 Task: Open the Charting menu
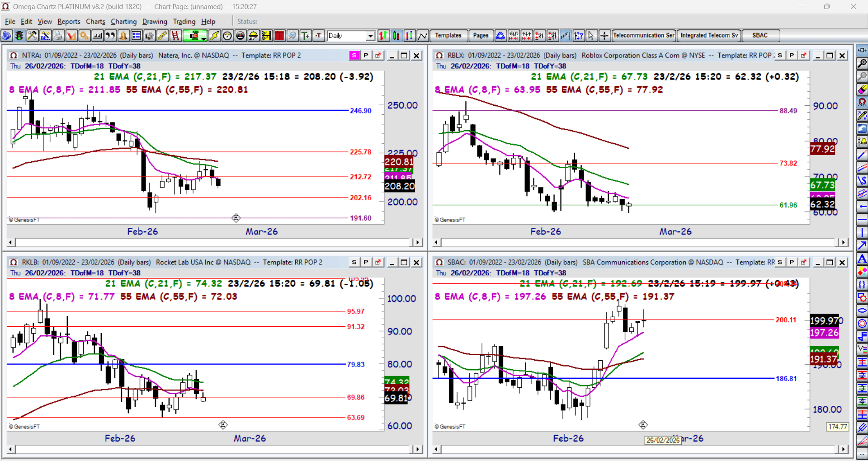123,21
